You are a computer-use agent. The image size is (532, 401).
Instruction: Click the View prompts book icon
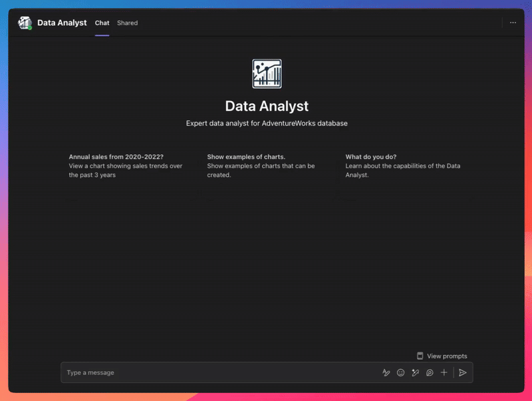pos(420,356)
